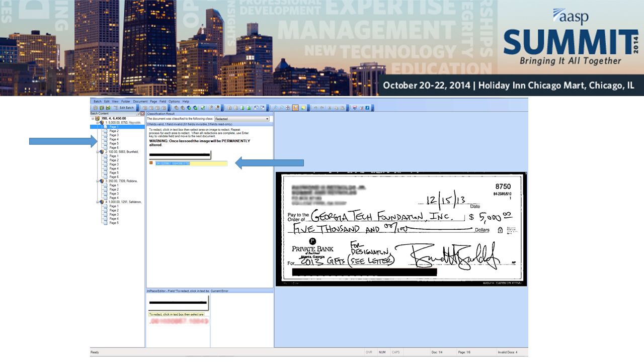Click the scissors cut toolbar icon
Viewport: 644px width, 362px height.
coord(330,108)
